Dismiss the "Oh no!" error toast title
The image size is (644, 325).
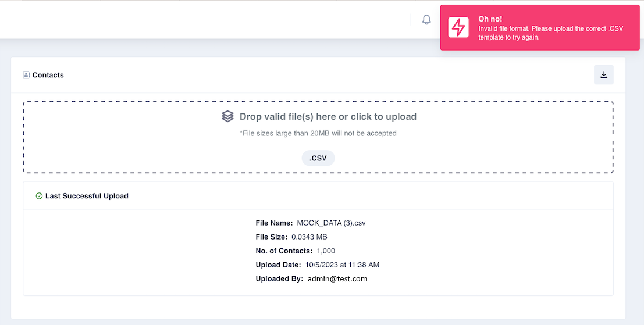coord(490,19)
